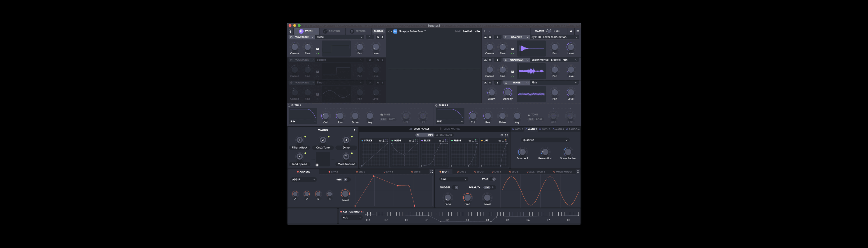Viewport: 868px width, 248px height.
Task: Go to previous preset with left arrow
Action: tap(389, 31)
